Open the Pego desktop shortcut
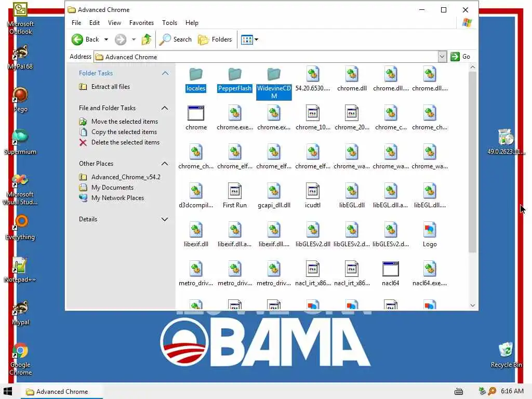The image size is (532, 399). point(20,99)
